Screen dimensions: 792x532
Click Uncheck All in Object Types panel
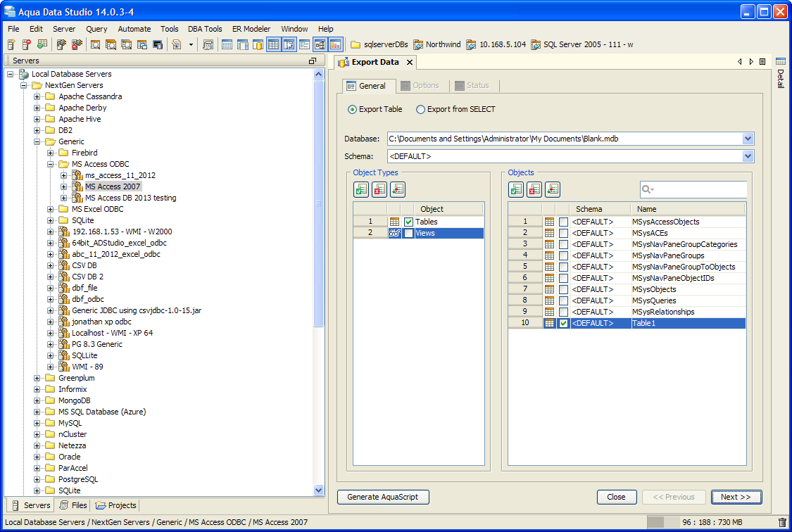[x=379, y=190]
